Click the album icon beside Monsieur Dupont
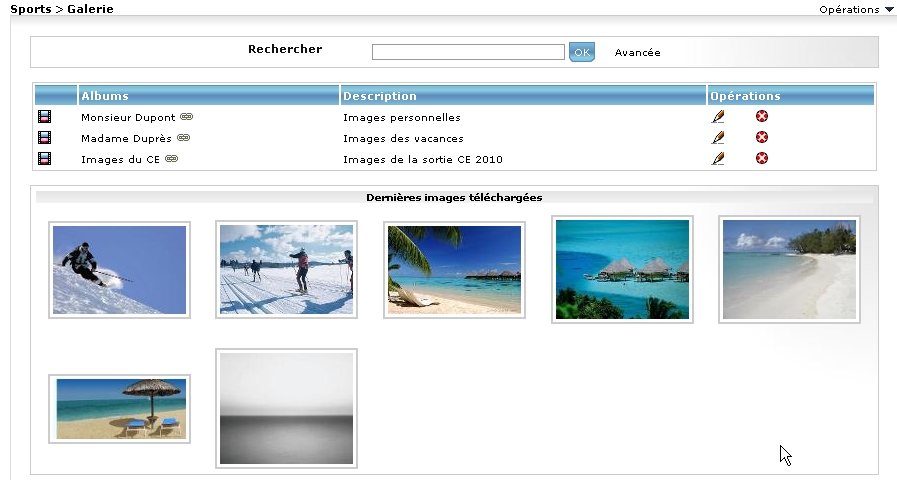The width and height of the screenshot is (897, 480). coord(44,117)
